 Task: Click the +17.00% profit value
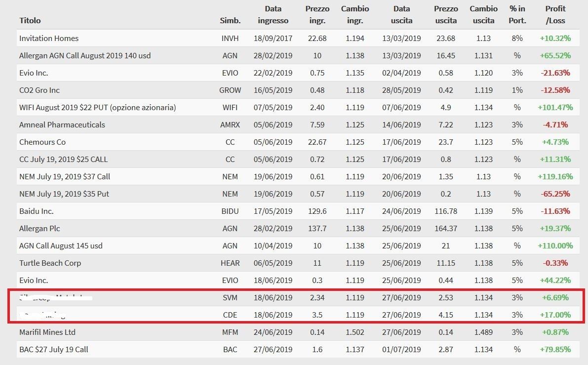click(555, 315)
